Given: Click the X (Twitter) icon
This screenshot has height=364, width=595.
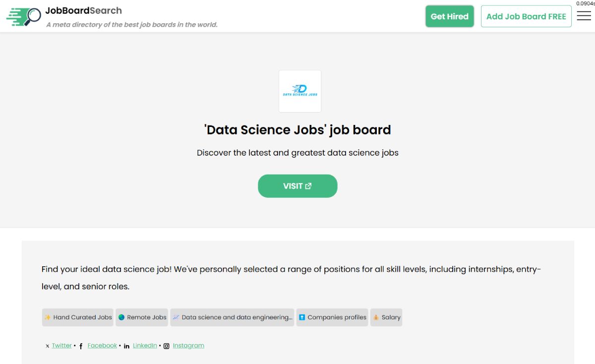Looking at the screenshot, I should tap(47, 346).
